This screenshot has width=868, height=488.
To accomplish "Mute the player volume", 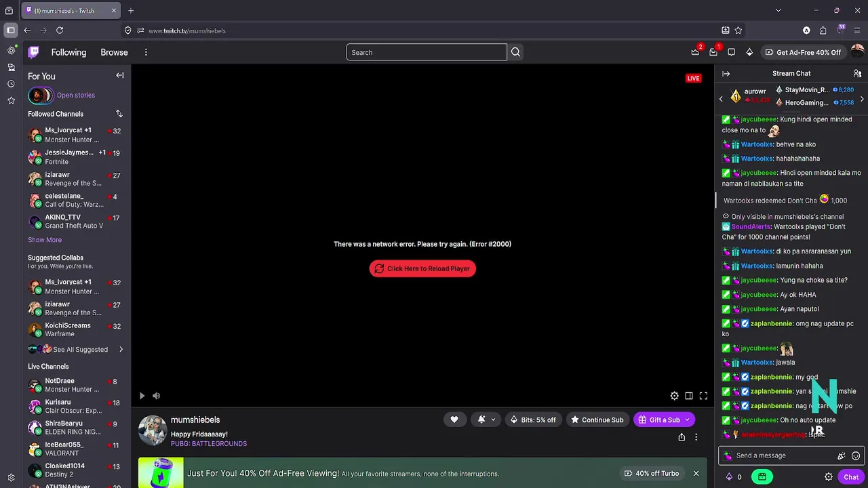I will click(x=157, y=396).
